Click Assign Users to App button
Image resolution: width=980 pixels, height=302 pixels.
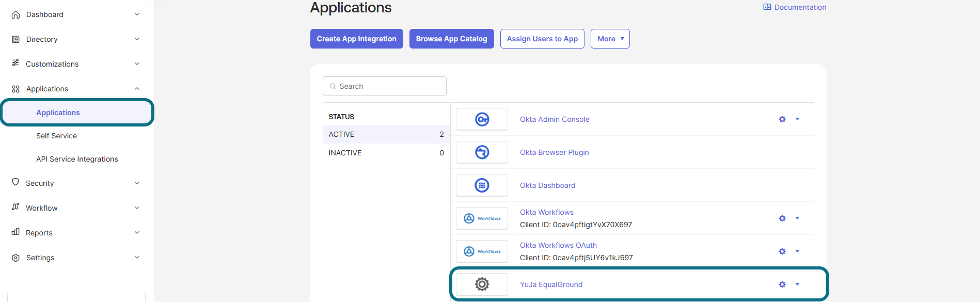coord(542,39)
